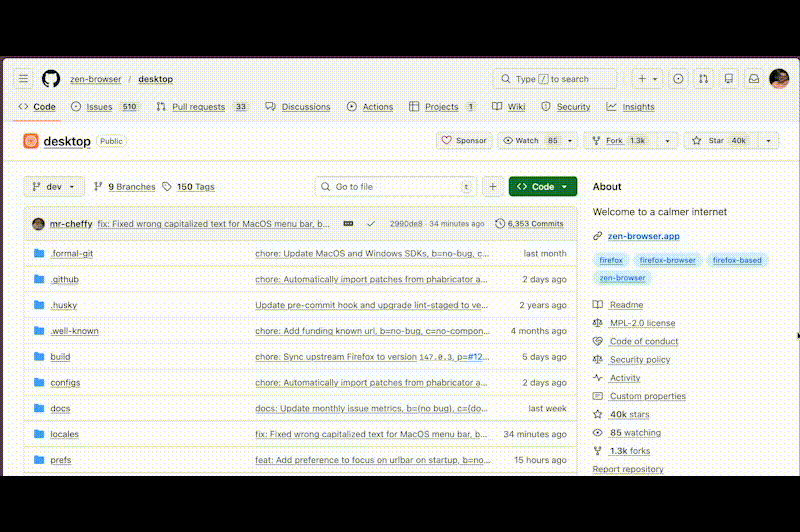800x532 pixels.
Task: Switch to the Projects tab
Action: tap(442, 107)
